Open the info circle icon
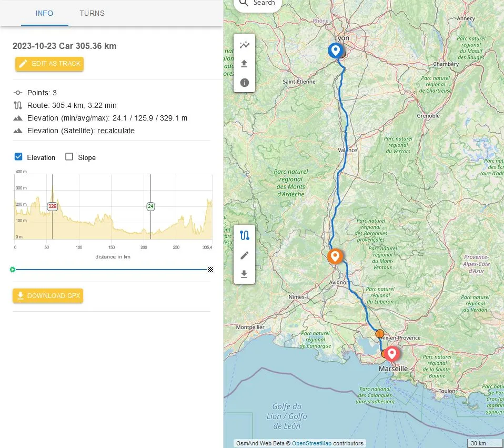Image resolution: width=504 pixels, height=448 pixels. pyautogui.click(x=244, y=83)
